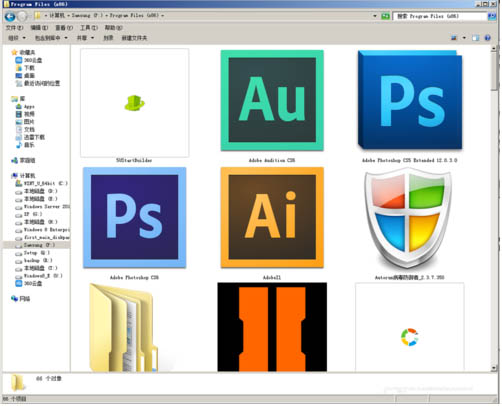Select 计算机 in navigation pane
502x406 pixels.
[x=23, y=176]
